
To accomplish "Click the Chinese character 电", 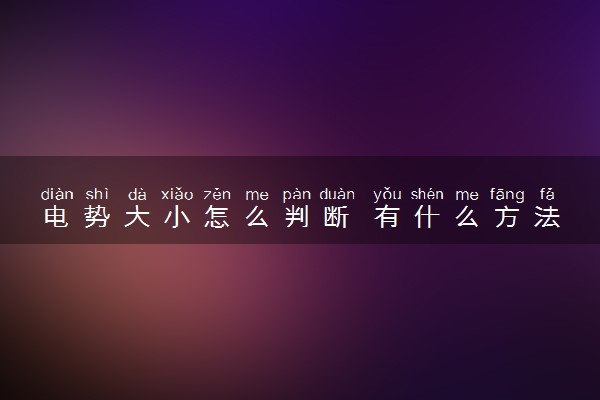I will (56, 217).
